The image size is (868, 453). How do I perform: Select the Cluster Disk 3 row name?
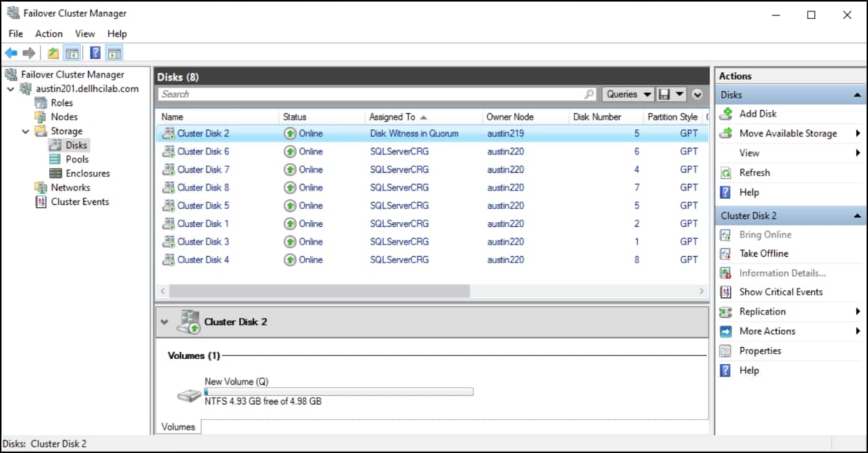[x=203, y=242]
